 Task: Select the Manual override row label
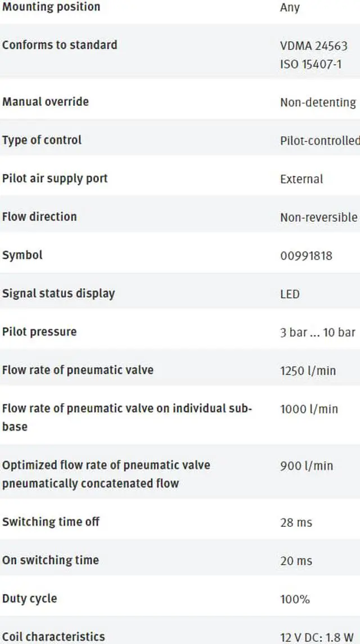pos(46,102)
